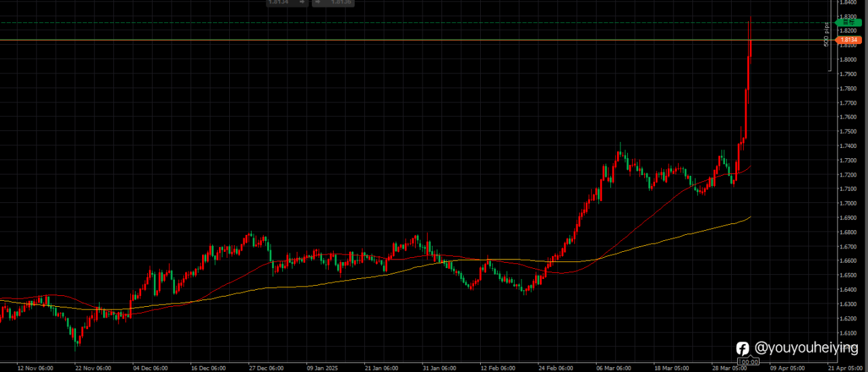
Task: Click the 09 Jan 2025 time axis label
Action: pos(323,368)
